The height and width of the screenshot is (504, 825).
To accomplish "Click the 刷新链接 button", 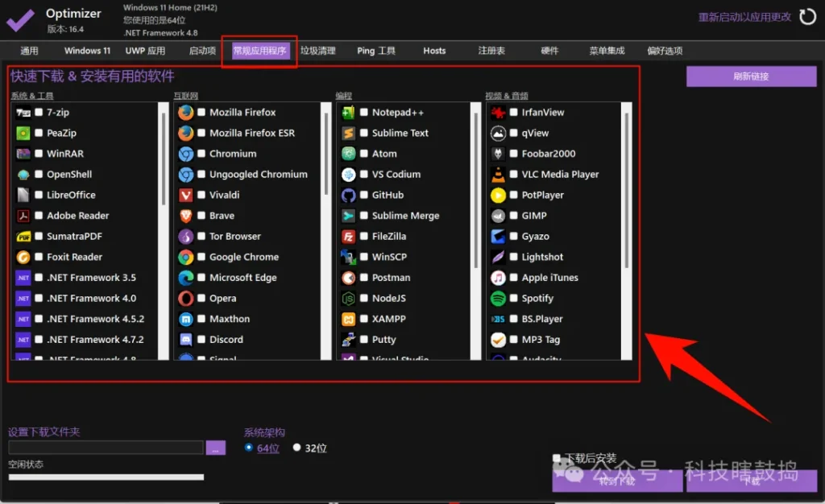I will pyautogui.click(x=752, y=76).
